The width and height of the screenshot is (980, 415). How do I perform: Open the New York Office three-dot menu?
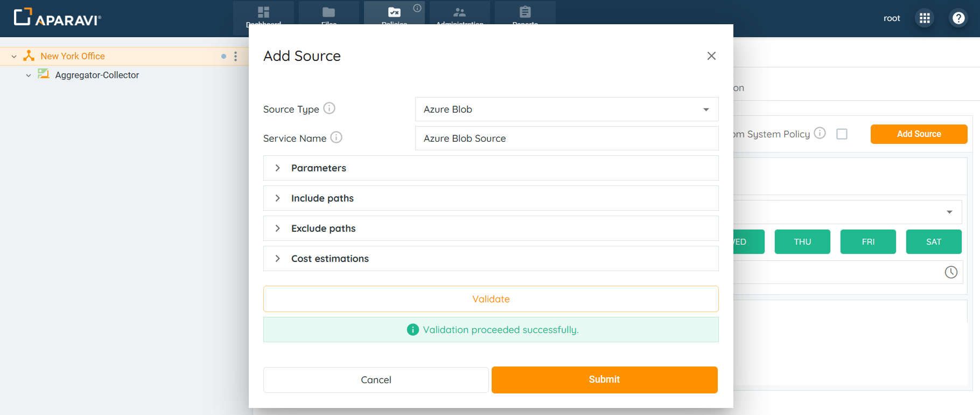pos(235,56)
